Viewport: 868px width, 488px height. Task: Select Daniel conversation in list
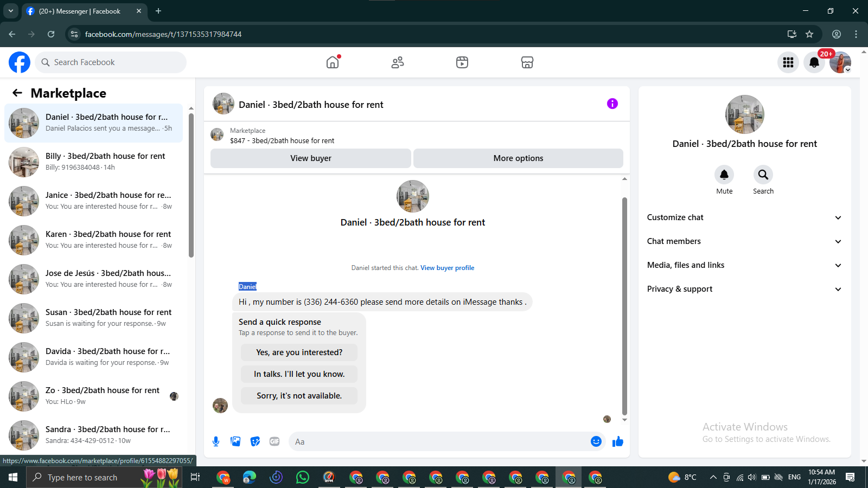(x=93, y=123)
